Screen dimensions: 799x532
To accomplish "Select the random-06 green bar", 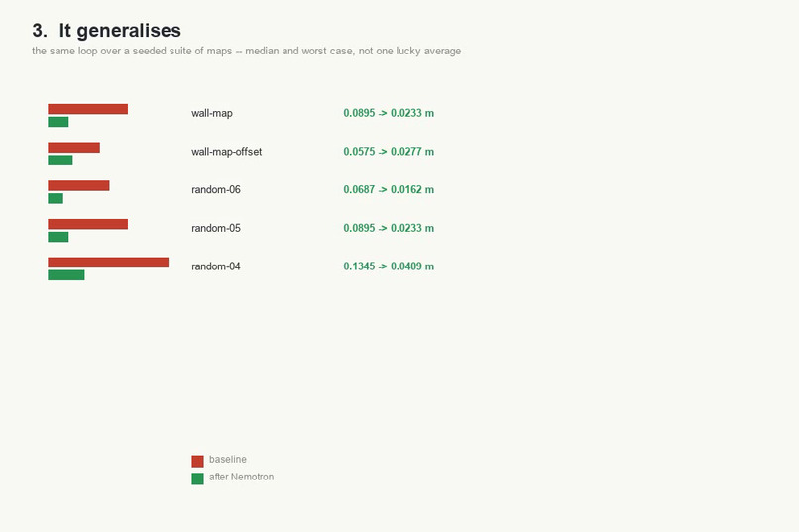I will click(56, 198).
